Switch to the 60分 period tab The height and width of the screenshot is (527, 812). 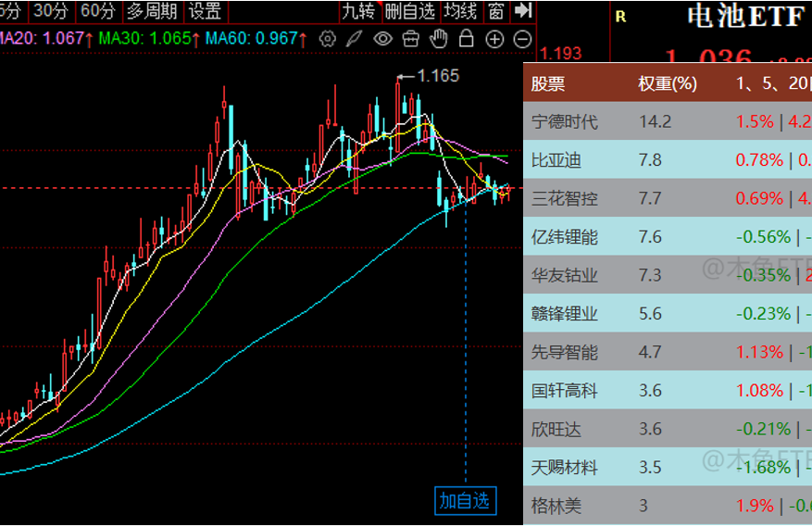[x=98, y=11]
